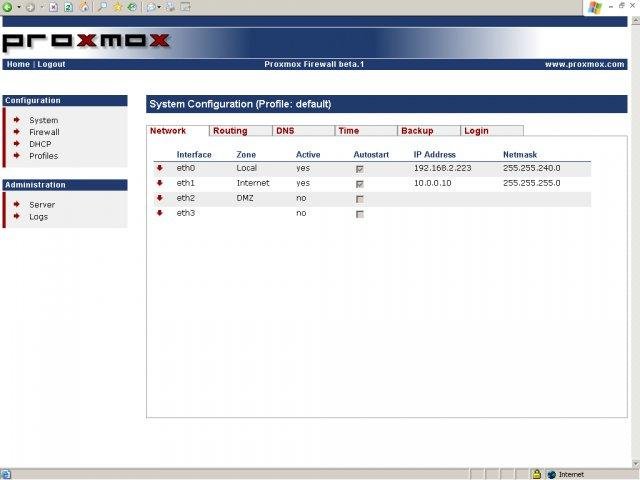
Task: Click the page icon in status bar
Action: pyautogui.click(x=6, y=474)
